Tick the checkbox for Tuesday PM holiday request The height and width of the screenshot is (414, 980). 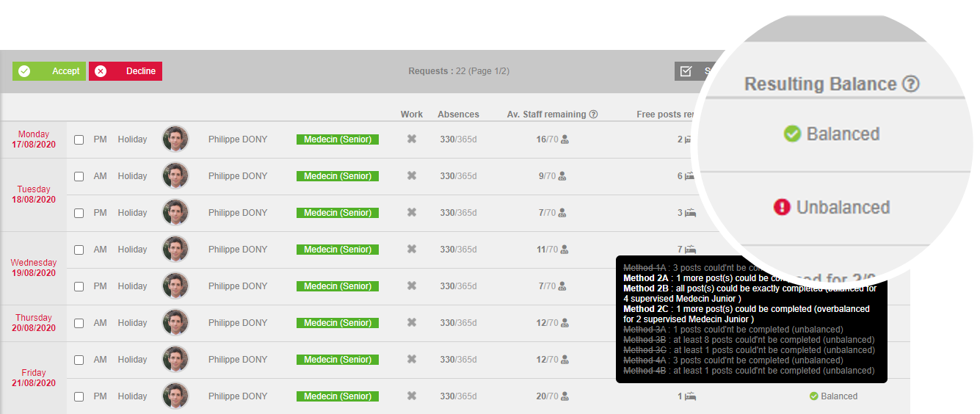[79, 213]
